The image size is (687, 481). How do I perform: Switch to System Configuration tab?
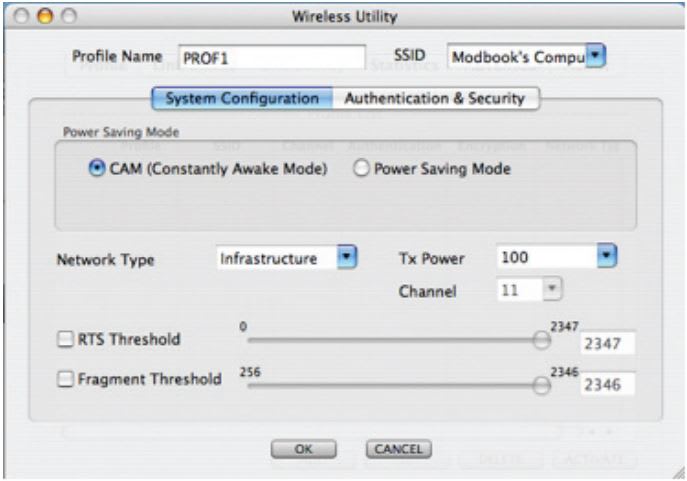(242, 98)
